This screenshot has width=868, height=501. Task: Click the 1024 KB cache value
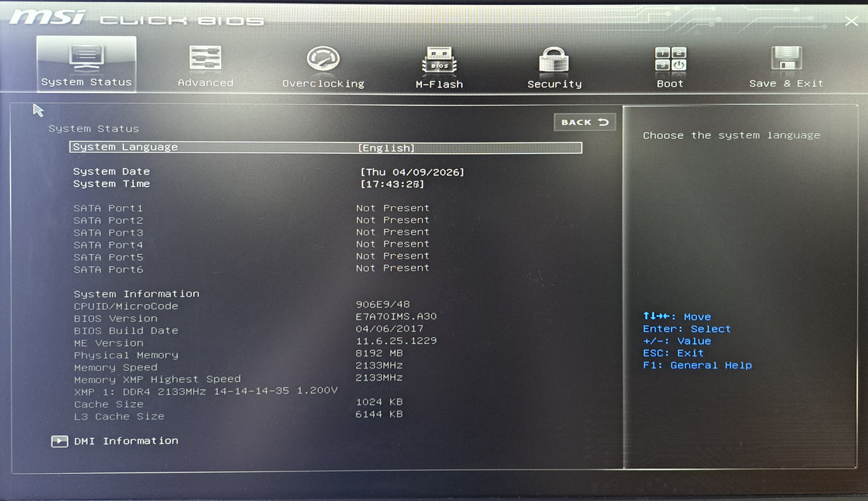(x=380, y=402)
